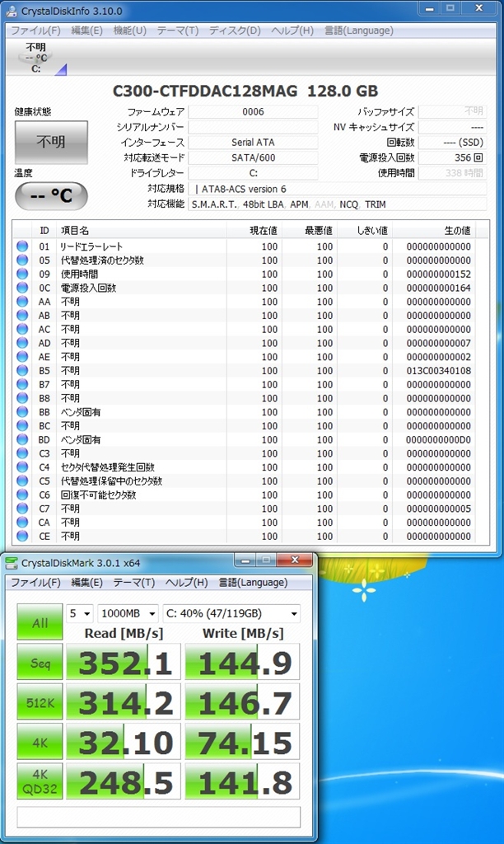
Task: Click status circle for ID BC row
Action: coord(22,426)
